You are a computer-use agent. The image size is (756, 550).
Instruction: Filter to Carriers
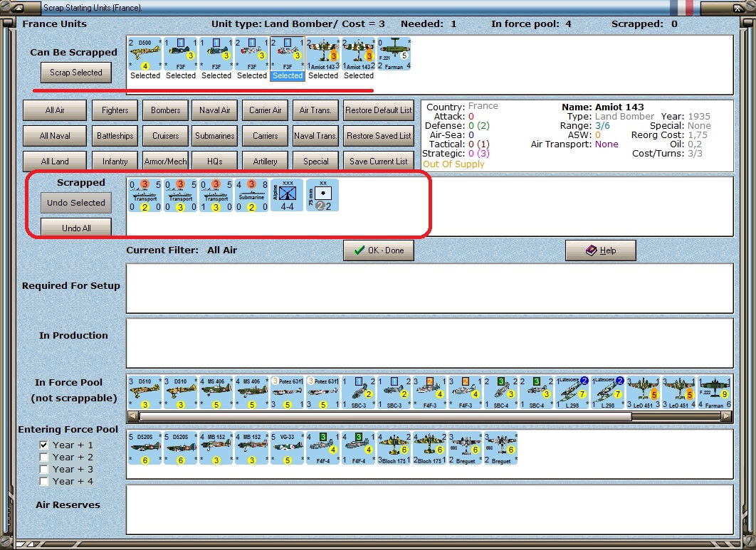pyautogui.click(x=266, y=136)
